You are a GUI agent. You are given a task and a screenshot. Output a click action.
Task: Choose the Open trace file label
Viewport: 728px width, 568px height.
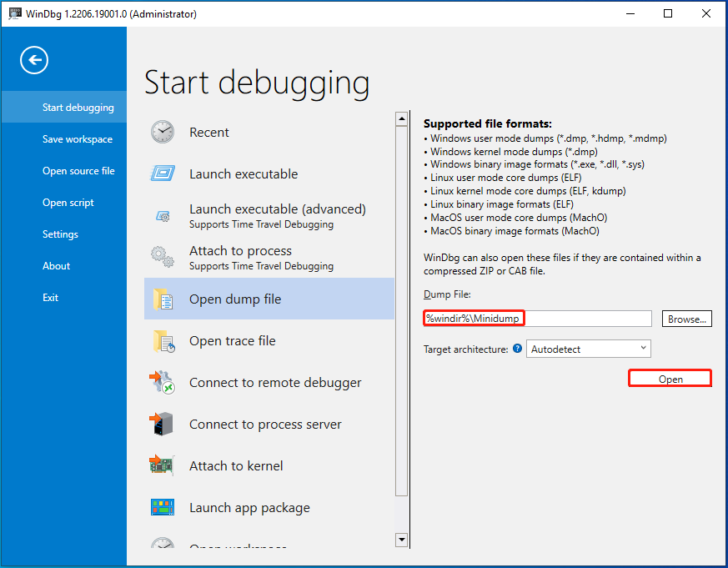point(233,341)
